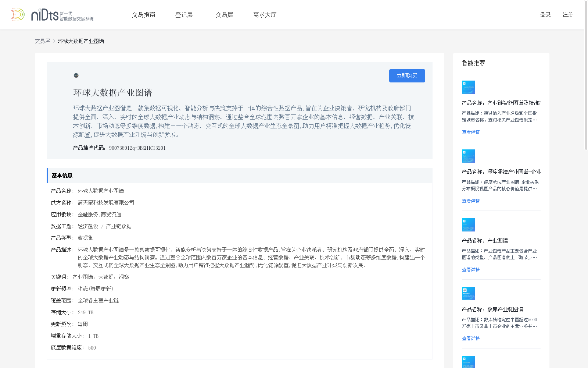The width and height of the screenshot is (588, 368).
Task: Click the 金融服务,商贸流通 value
Action: [99, 215]
